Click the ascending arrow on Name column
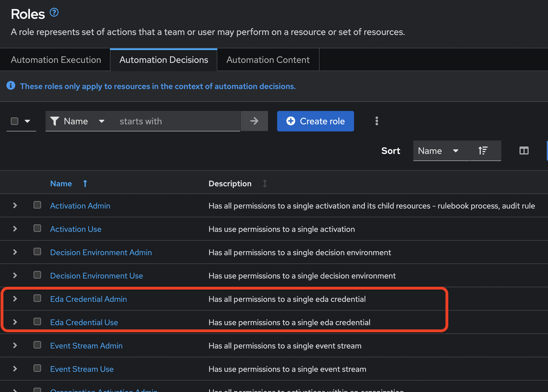 tap(85, 183)
